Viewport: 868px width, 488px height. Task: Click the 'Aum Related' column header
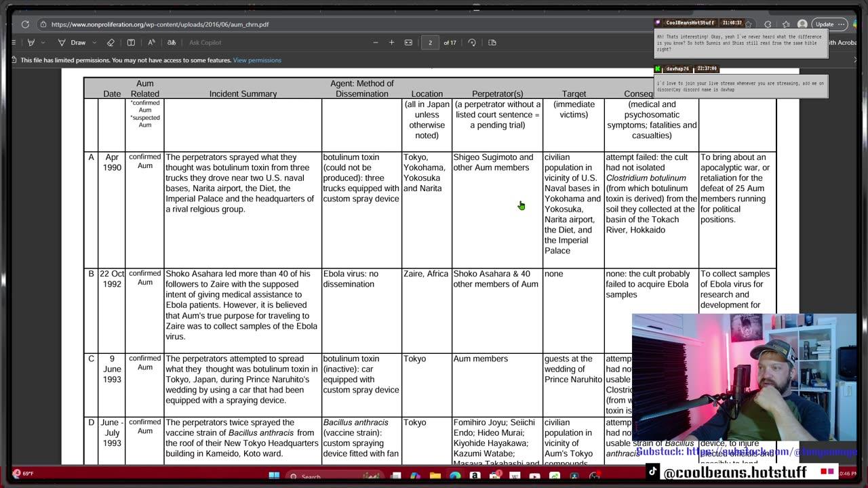coord(144,89)
